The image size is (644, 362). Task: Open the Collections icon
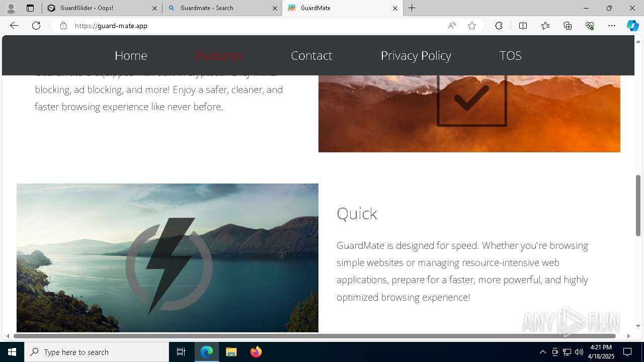[x=568, y=26]
